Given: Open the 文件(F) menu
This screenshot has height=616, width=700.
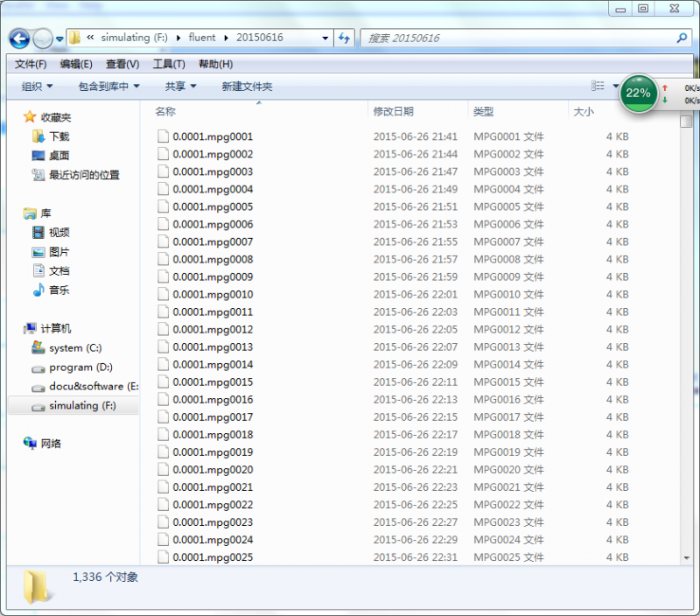Looking at the screenshot, I should (31, 64).
